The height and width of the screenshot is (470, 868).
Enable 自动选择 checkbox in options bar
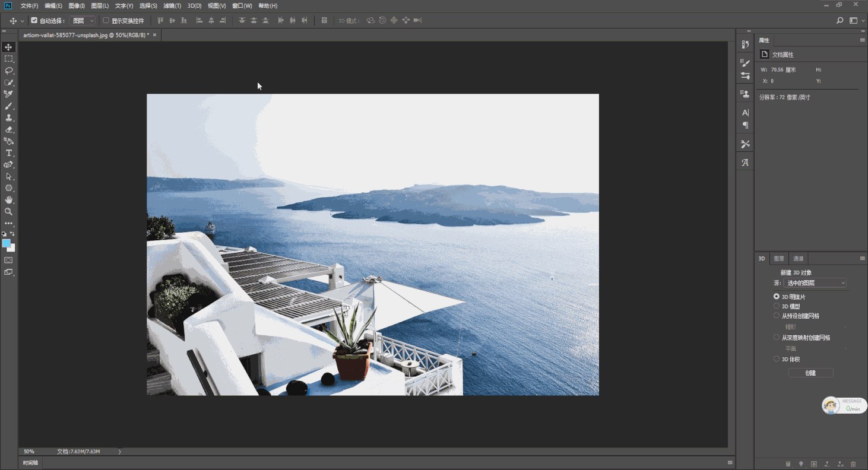click(34, 20)
